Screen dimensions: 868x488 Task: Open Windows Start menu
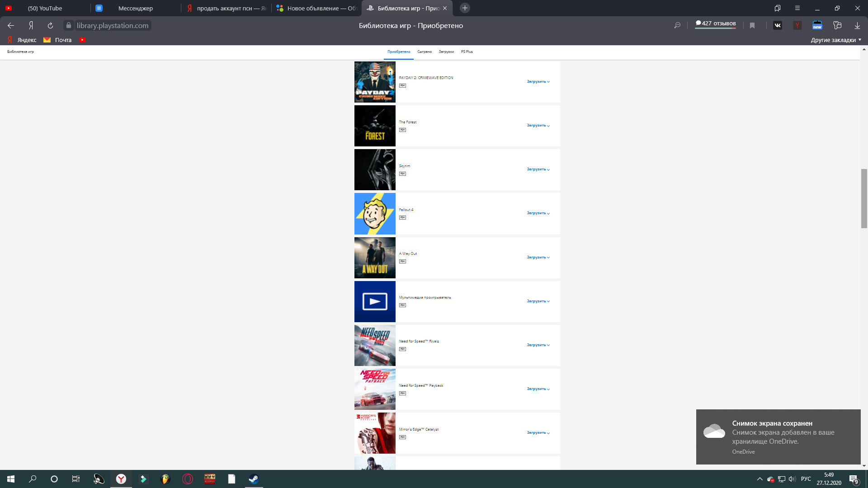click(11, 479)
